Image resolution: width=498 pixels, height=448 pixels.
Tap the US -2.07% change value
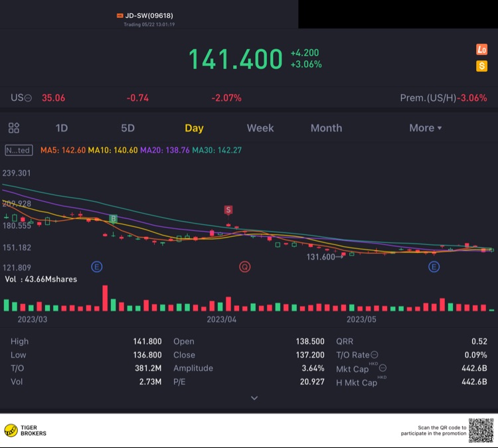tap(226, 98)
